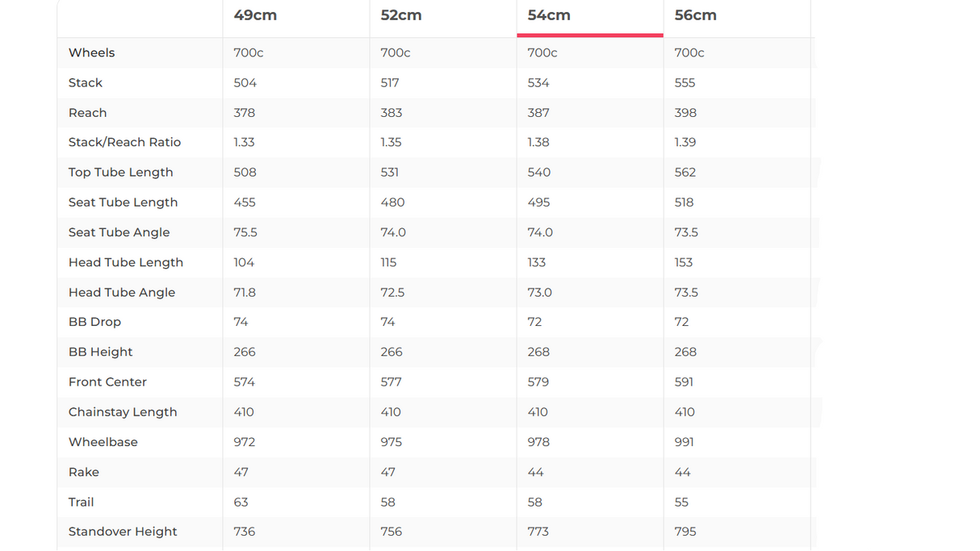This screenshot has height=551, width=980.
Task: Click the Seat Tube Angle row label
Action: click(x=119, y=232)
